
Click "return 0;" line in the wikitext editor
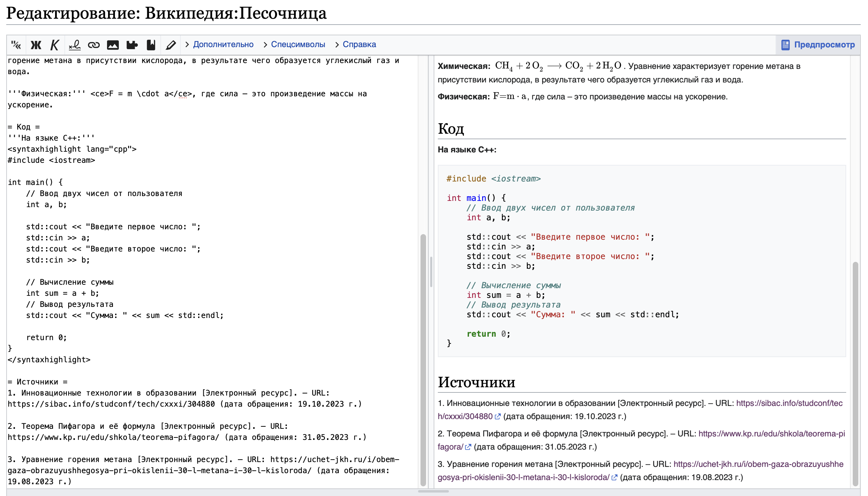[46, 337]
